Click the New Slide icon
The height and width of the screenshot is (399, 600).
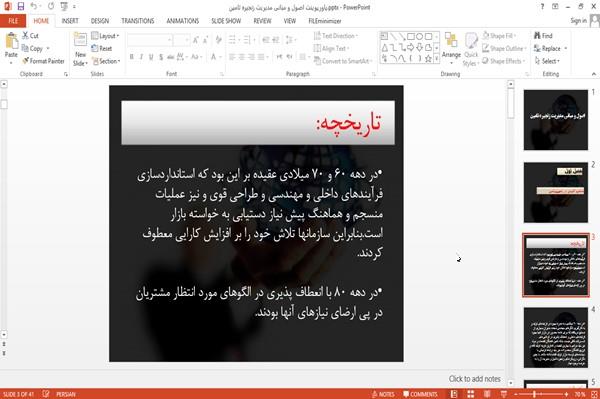(80, 40)
